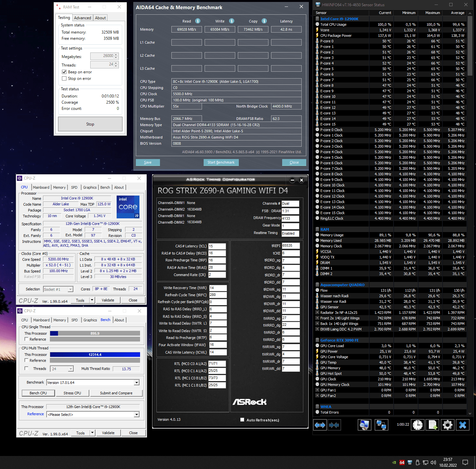
Task: Click Submit and Compare in CPU-Z
Action: coord(116,393)
